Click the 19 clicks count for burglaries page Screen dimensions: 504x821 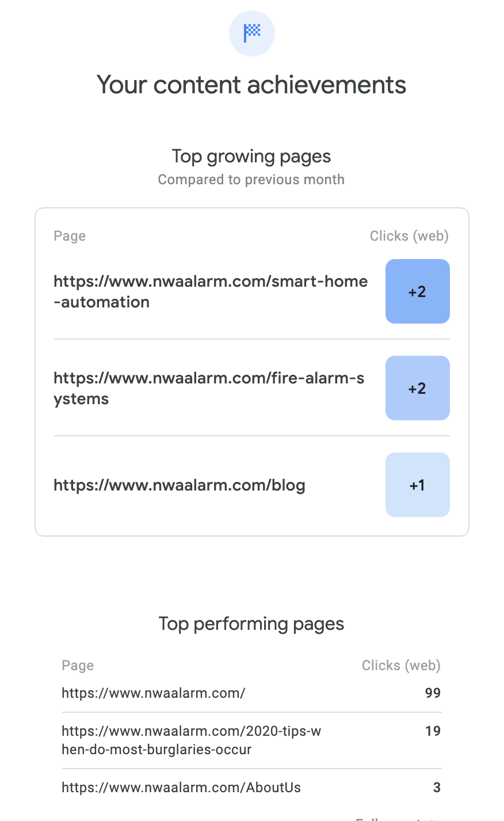pos(433,731)
